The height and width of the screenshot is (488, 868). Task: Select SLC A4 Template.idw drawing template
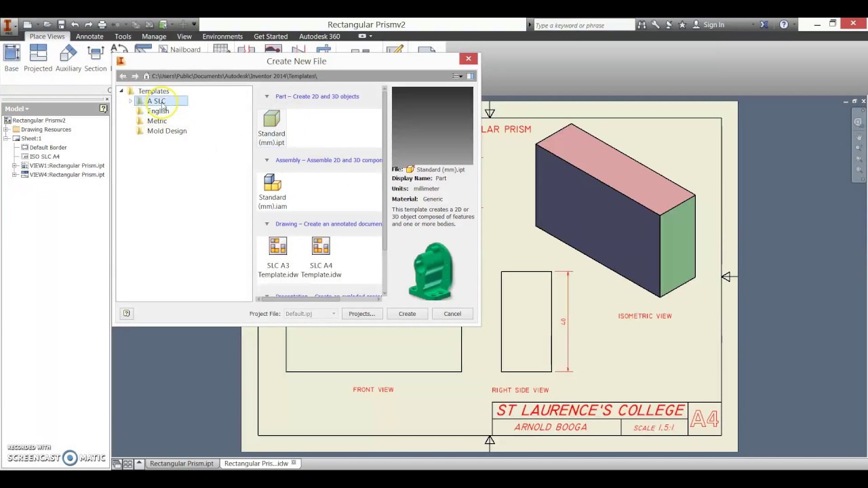[x=321, y=258]
